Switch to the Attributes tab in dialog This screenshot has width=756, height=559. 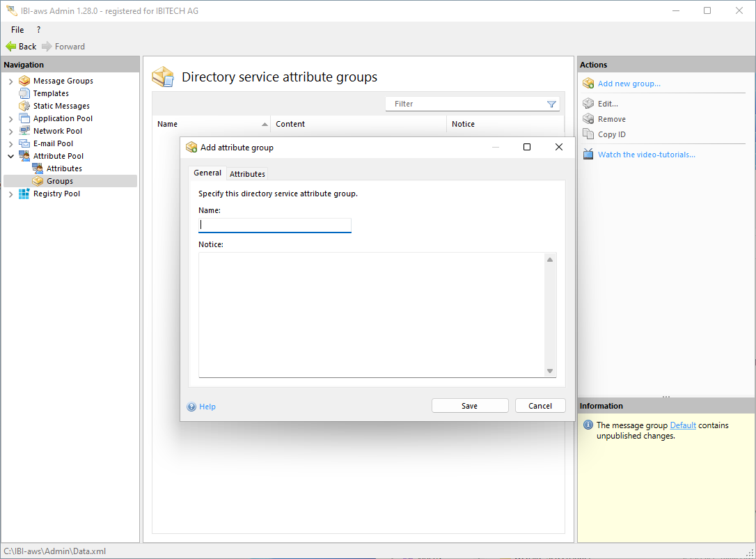(x=247, y=173)
